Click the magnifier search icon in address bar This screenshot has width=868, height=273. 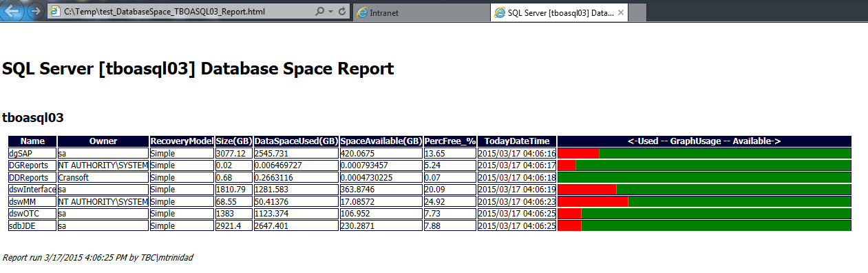coord(320,12)
